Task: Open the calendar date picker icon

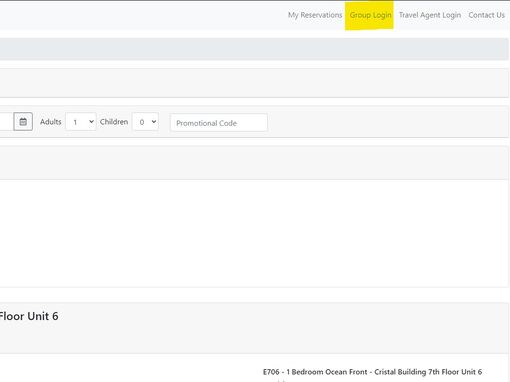Action: coord(23,122)
